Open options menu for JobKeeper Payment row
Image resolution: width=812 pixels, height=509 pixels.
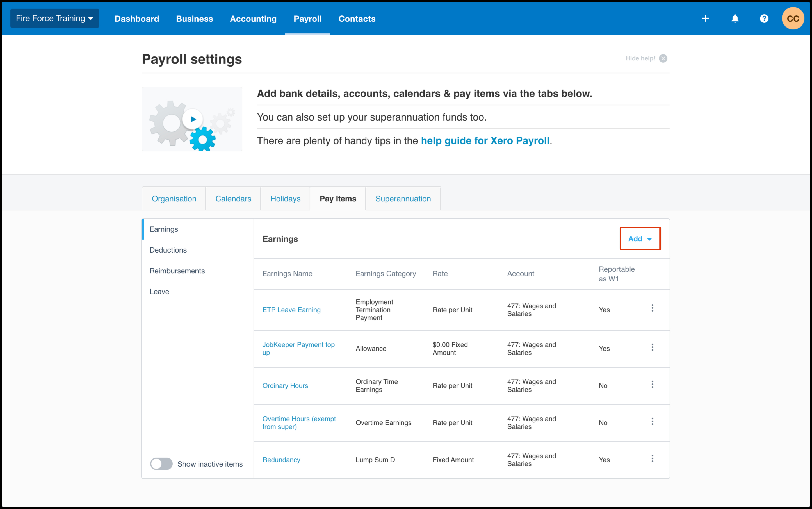(652, 347)
